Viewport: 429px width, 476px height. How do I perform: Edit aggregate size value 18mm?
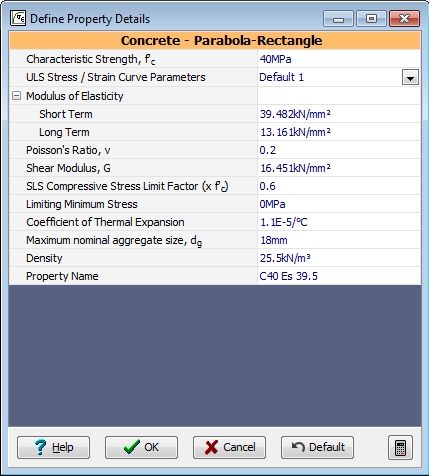pyautogui.click(x=339, y=240)
